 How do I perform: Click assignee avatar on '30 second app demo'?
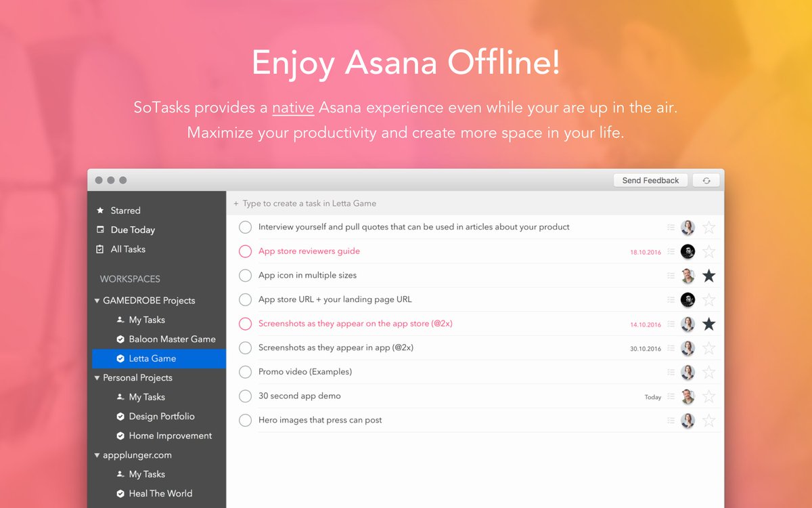pyautogui.click(x=687, y=396)
